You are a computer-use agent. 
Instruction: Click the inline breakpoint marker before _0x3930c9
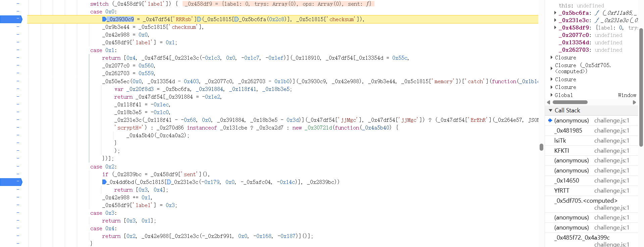coord(104,19)
